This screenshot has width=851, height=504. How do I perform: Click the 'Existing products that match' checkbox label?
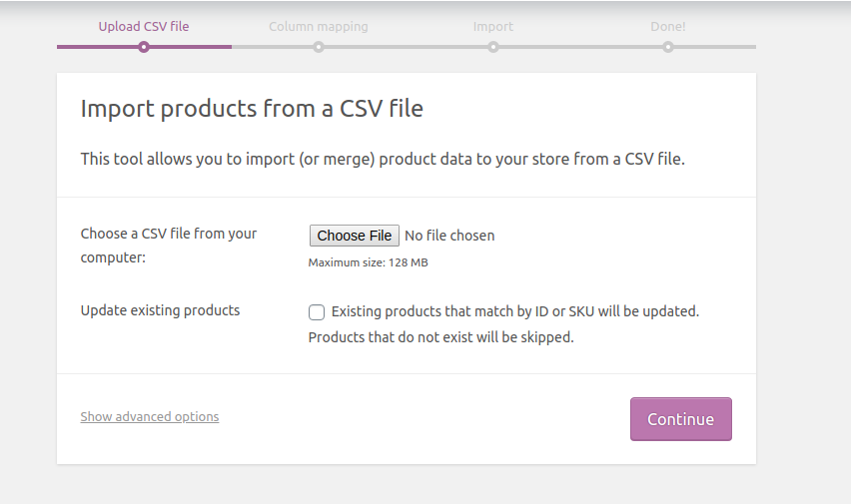point(514,311)
